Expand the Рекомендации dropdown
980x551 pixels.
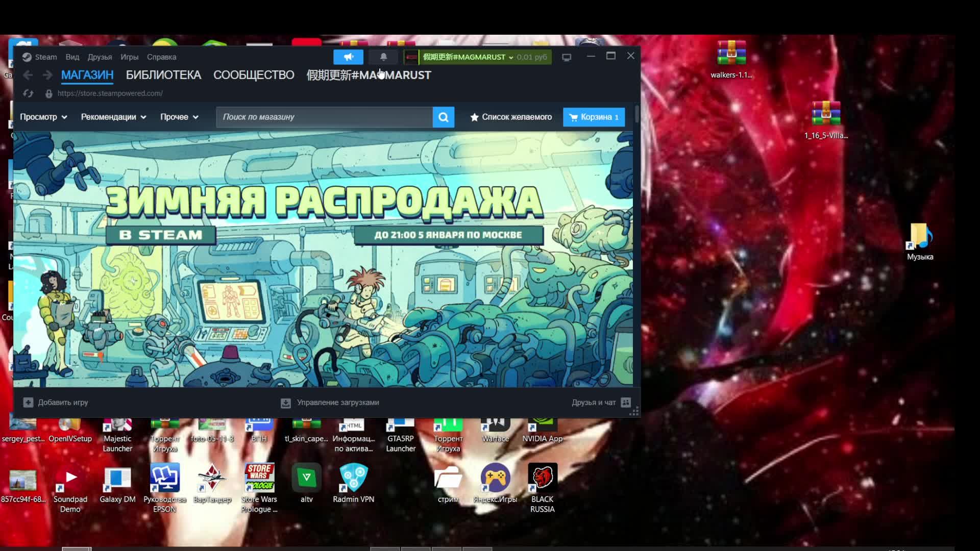(x=113, y=117)
